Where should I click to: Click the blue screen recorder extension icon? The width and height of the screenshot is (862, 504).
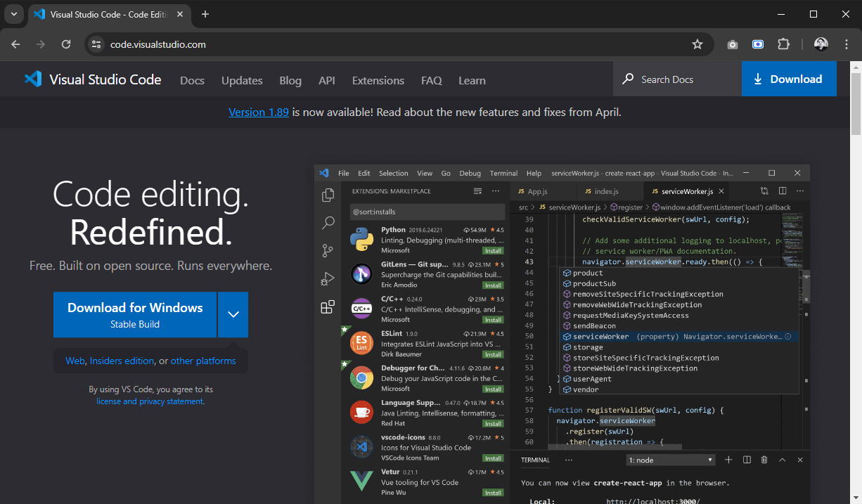(758, 44)
